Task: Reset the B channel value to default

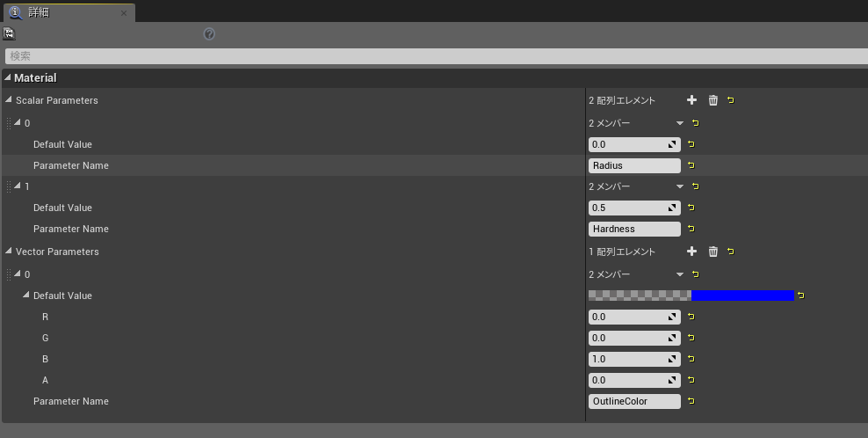Action: (691, 359)
